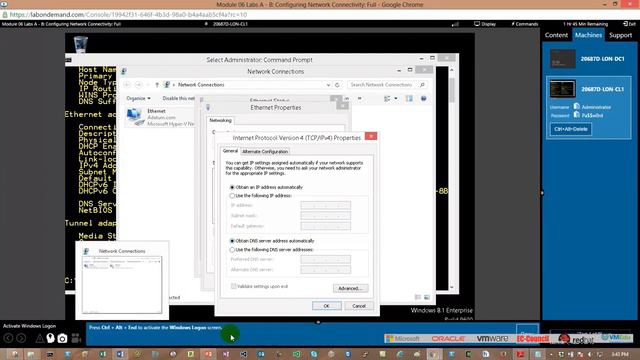Open the Display menu in the lab toolbar

pos(485,24)
